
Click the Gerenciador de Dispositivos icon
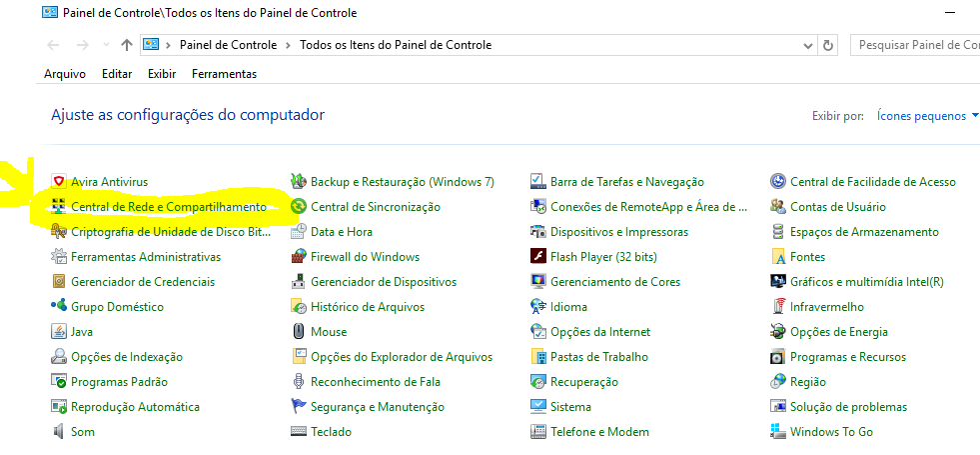pos(299,282)
